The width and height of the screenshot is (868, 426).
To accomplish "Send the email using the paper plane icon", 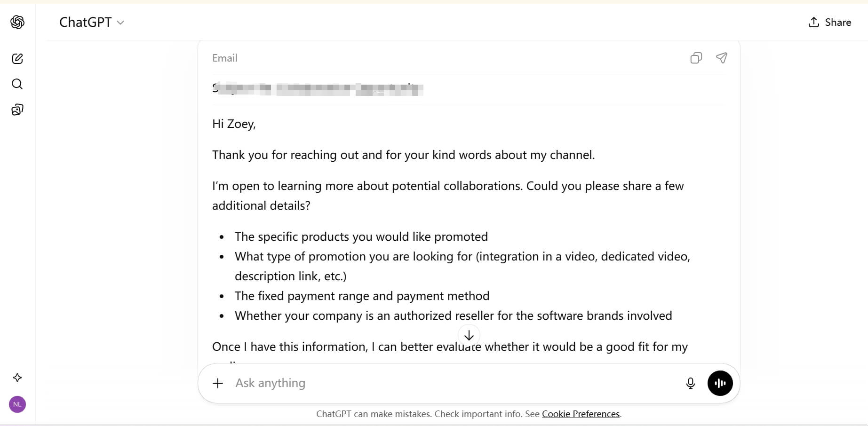I will coord(721,58).
